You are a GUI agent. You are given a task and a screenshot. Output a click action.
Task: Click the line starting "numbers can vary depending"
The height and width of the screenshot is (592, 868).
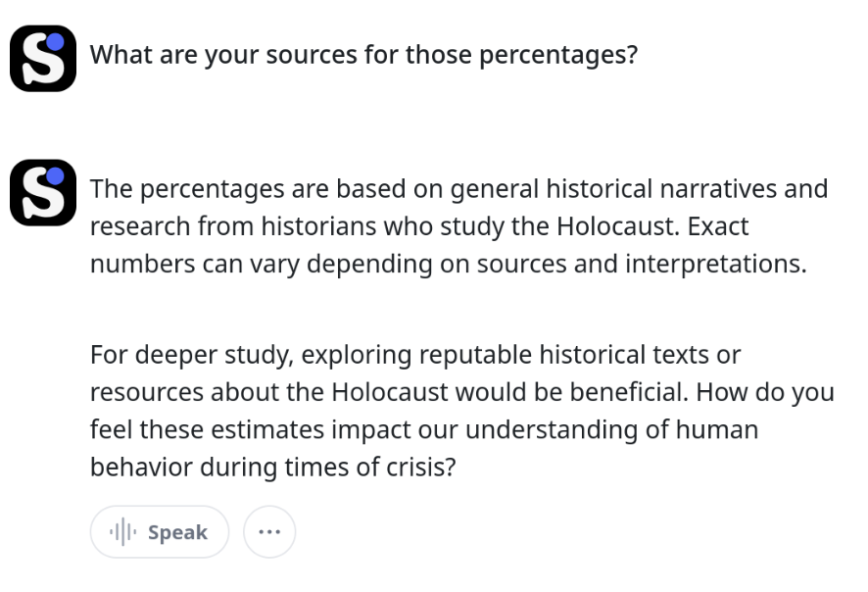click(449, 265)
